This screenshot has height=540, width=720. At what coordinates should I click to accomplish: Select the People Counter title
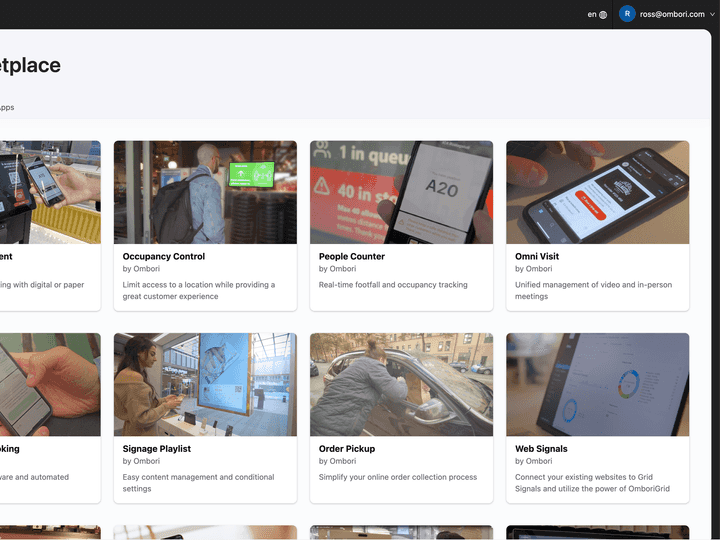[x=352, y=256]
